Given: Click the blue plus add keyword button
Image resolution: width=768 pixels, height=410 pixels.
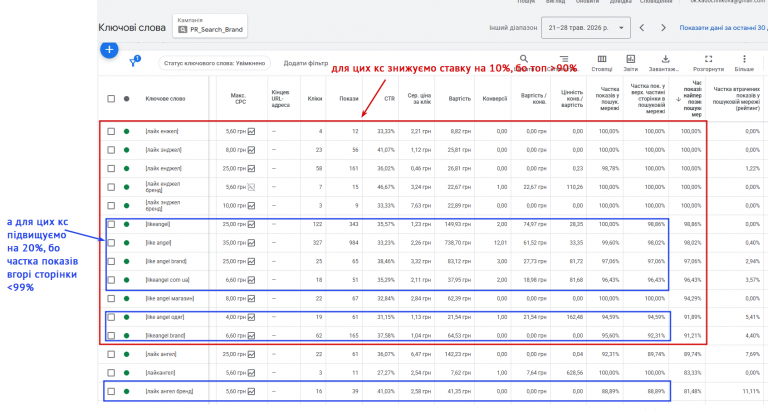Looking at the screenshot, I should pyautogui.click(x=109, y=49).
